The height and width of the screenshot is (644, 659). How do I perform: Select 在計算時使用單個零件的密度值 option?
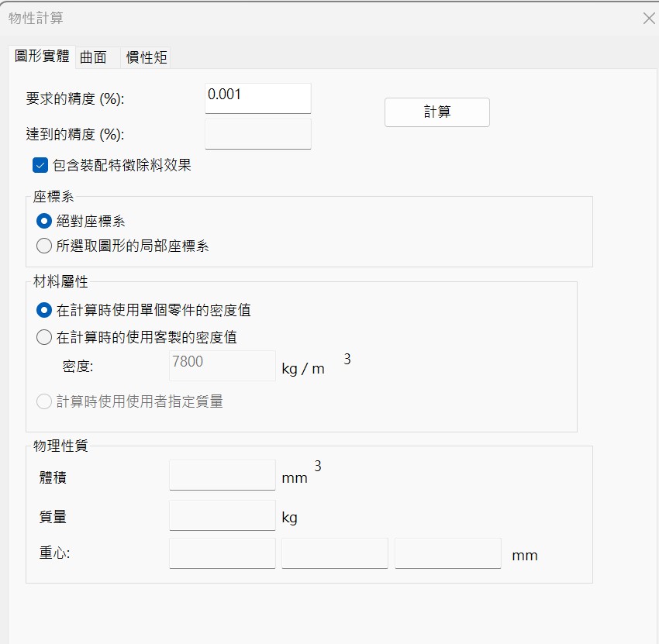44,310
